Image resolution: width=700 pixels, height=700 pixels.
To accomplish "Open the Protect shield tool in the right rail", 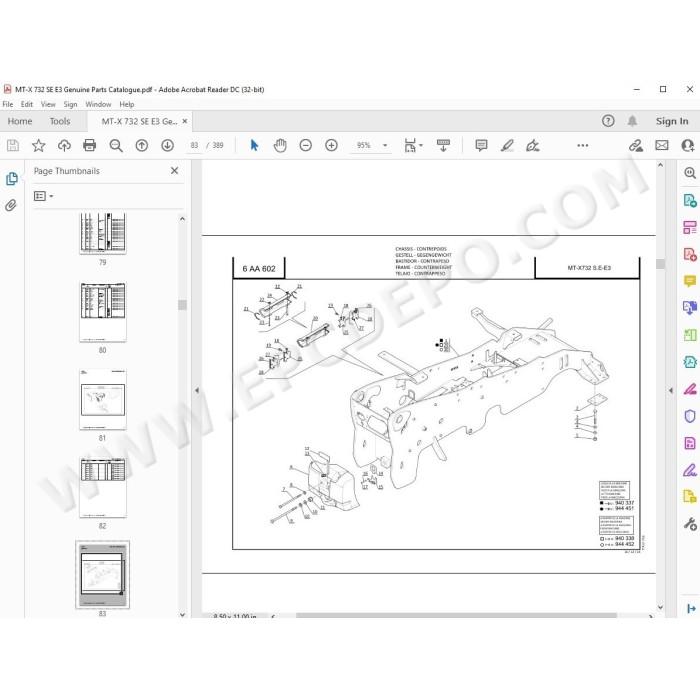I will click(x=690, y=416).
